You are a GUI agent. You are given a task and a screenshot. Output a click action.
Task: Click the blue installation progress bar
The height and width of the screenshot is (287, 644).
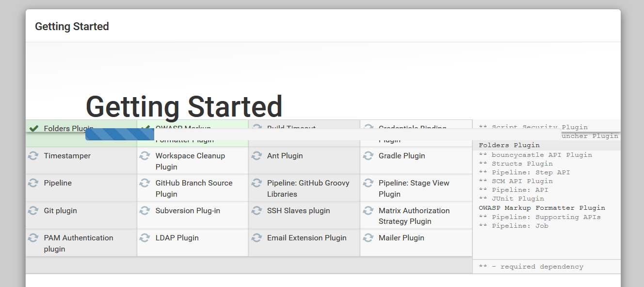(119, 135)
